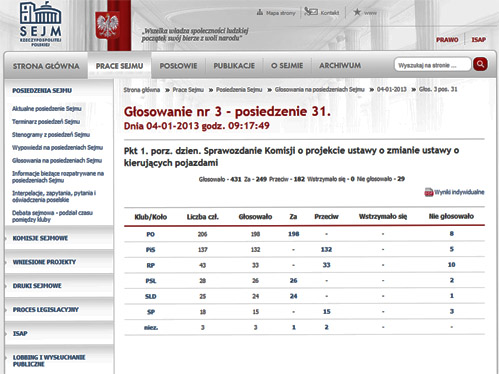Viewport: 499px width, 374px height.
Task: Click the Liczba czł. column header
Action: click(x=203, y=217)
